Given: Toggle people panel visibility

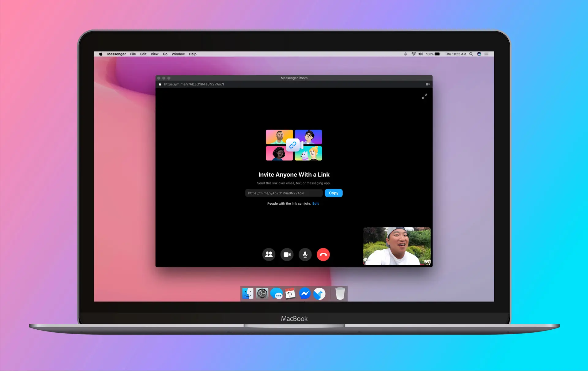Looking at the screenshot, I should pos(269,254).
